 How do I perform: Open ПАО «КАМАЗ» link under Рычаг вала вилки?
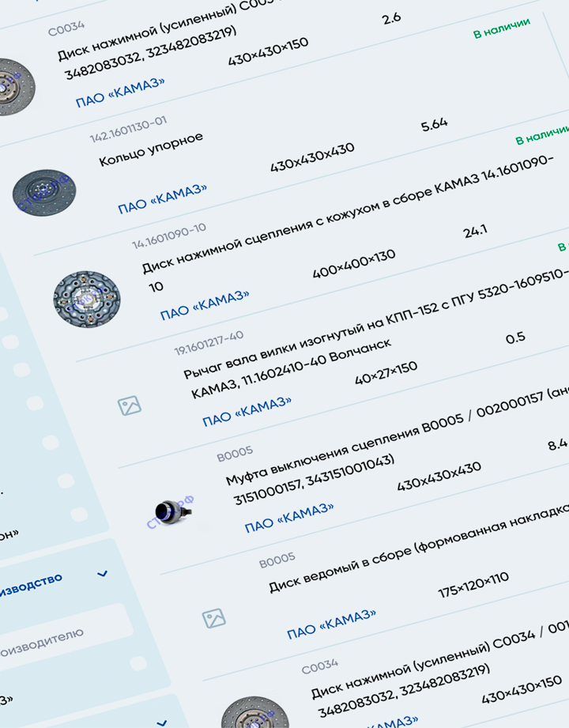pos(247,410)
